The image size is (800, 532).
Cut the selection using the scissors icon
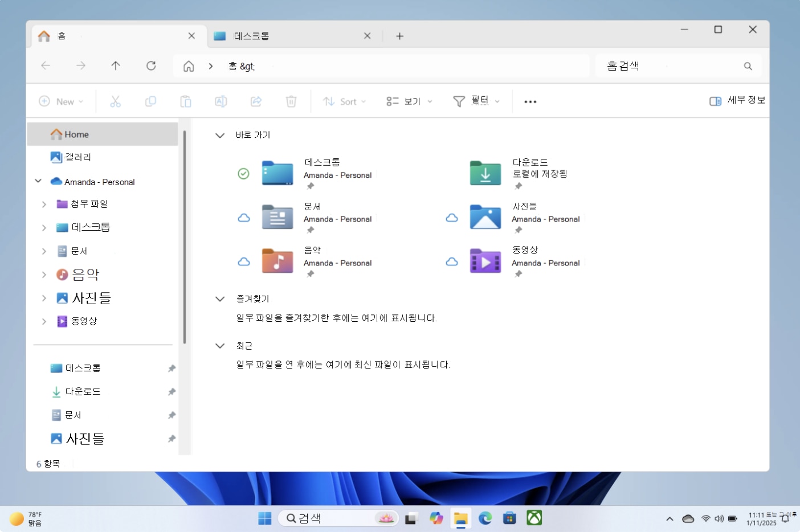tap(116, 101)
